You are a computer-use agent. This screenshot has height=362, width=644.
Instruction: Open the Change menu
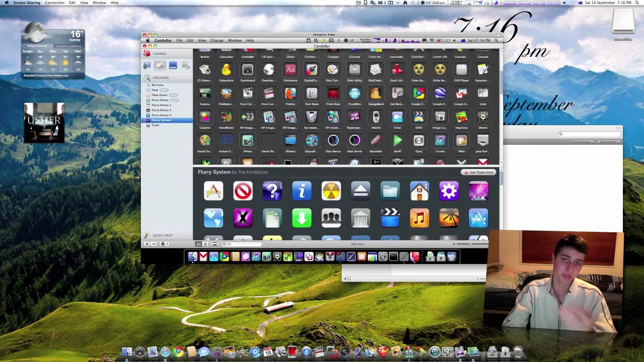point(217,40)
